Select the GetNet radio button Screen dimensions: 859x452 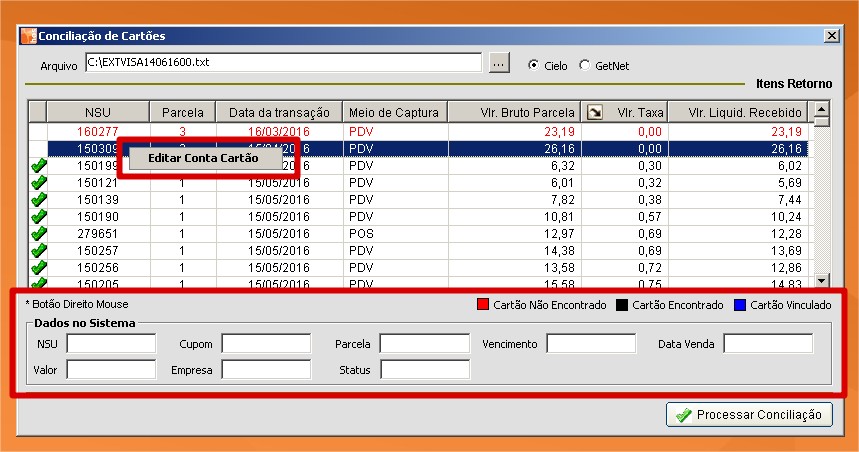(x=584, y=65)
